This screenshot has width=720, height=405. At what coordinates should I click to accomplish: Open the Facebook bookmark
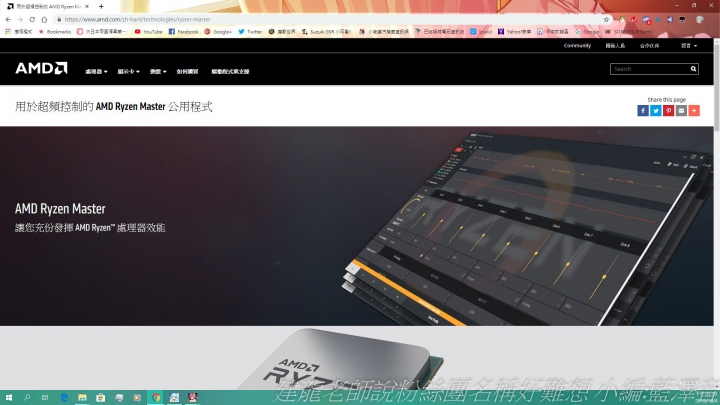click(183, 32)
